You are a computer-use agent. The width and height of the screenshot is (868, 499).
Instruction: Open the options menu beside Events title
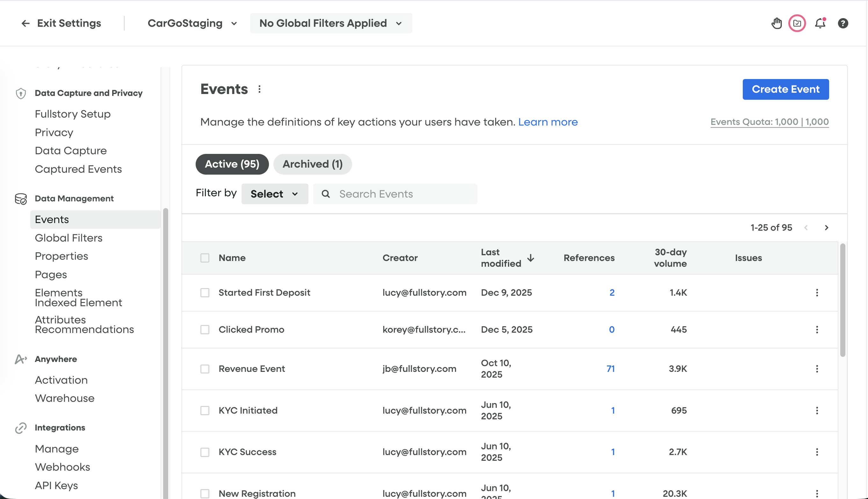pos(259,89)
